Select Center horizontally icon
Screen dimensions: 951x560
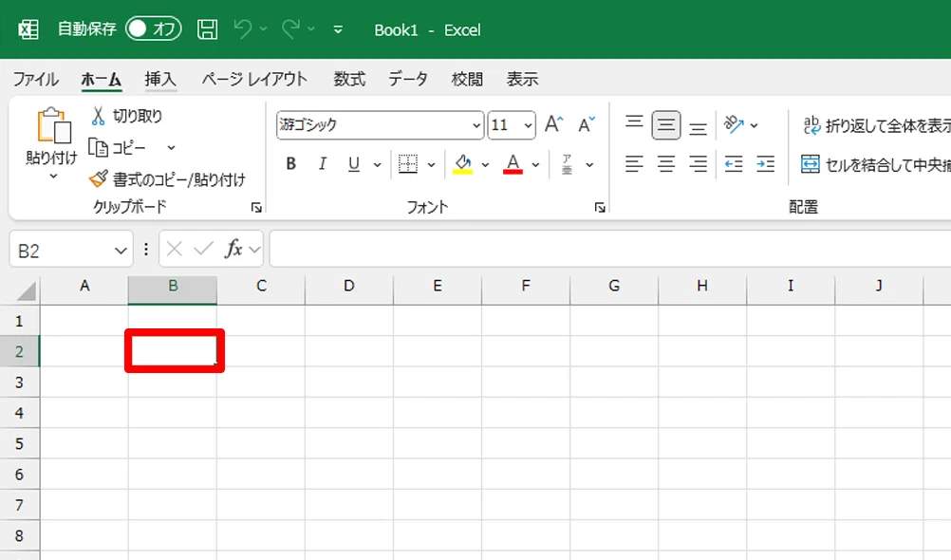666,164
